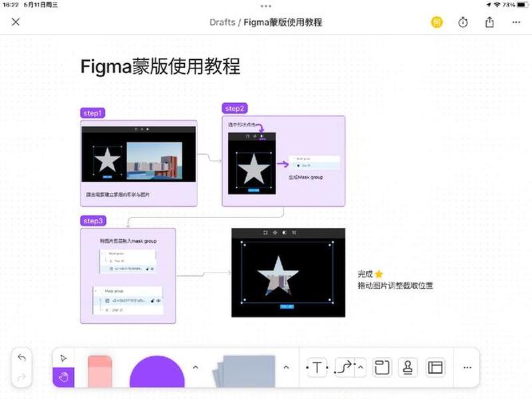
Task: Select the connector line tool
Action: pyautogui.click(x=344, y=368)
